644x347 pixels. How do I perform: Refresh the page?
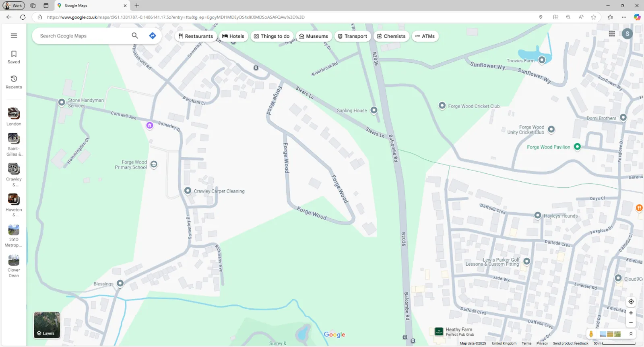[23, 17]
